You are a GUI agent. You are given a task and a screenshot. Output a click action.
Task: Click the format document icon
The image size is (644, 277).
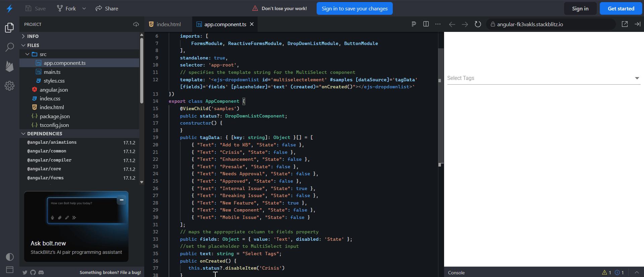[x=414, y=24]
